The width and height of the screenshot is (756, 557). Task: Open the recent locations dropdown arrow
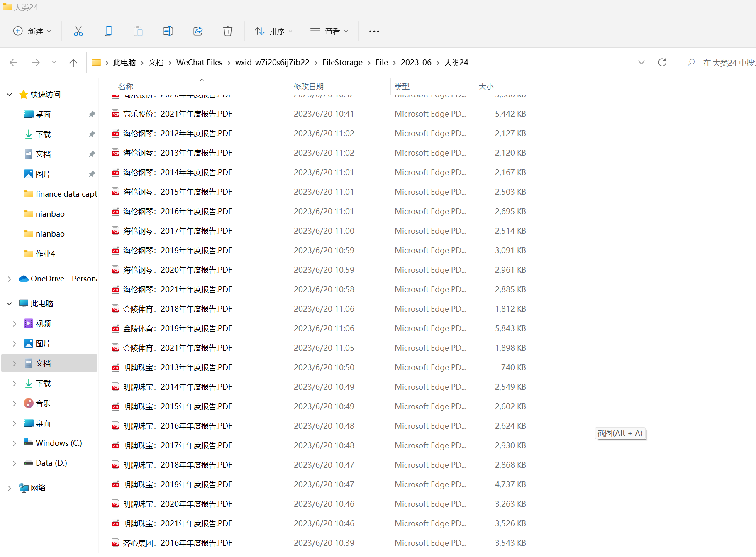(54, 63)
